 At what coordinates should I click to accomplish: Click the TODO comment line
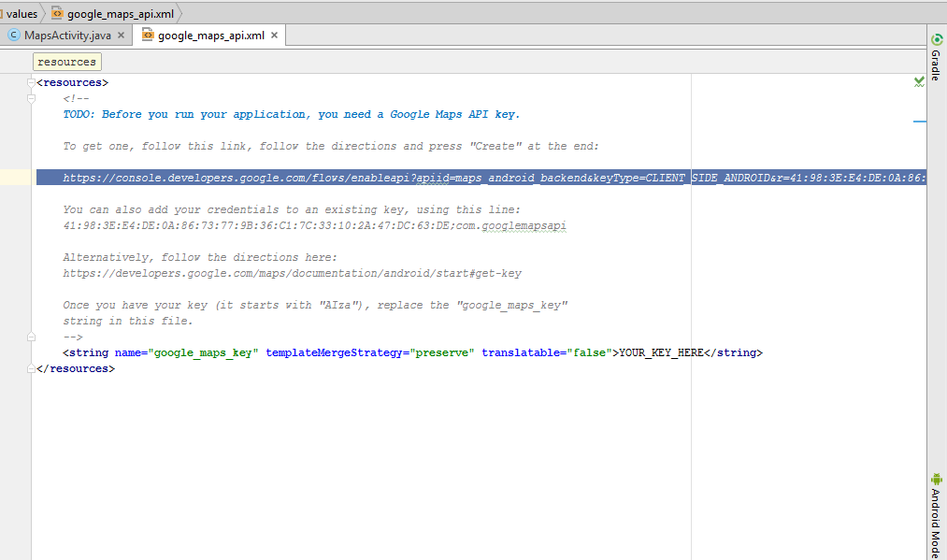tap(291, 114)
